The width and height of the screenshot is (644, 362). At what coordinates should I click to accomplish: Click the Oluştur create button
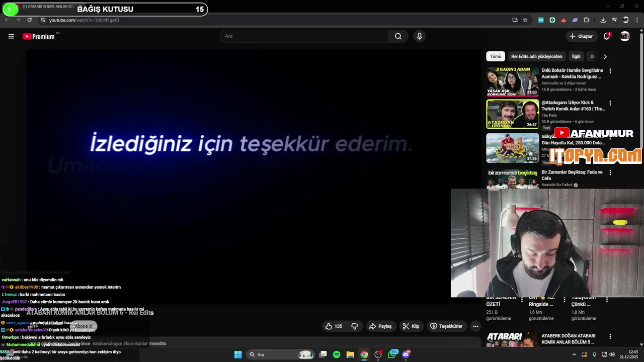click(x=581, y=36)
